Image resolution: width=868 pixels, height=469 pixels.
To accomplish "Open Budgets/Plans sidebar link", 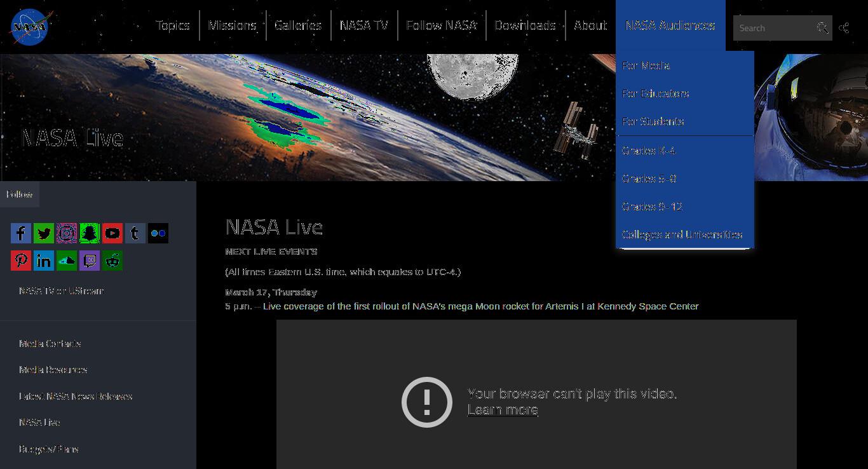I will point(49,449).
